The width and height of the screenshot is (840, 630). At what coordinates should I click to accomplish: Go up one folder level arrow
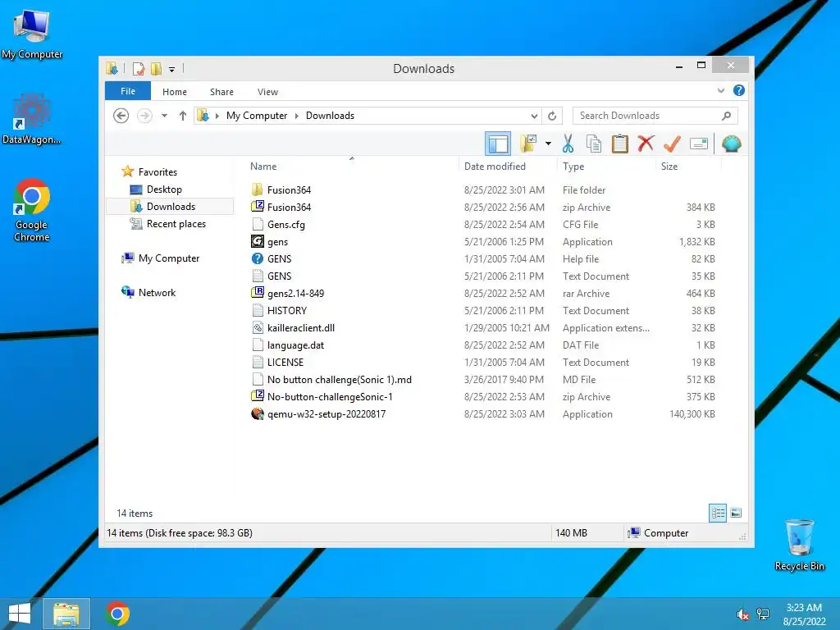click(x=183, y=116)
